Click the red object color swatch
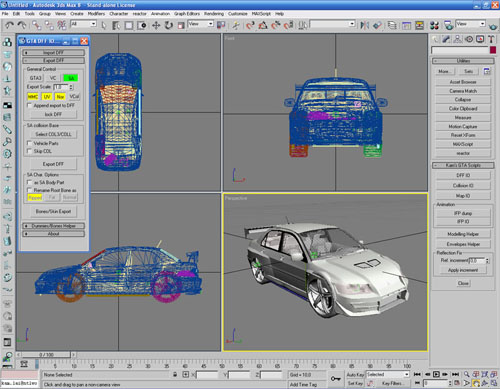This screenshot has width=500, height=389. tap(493, 50)
